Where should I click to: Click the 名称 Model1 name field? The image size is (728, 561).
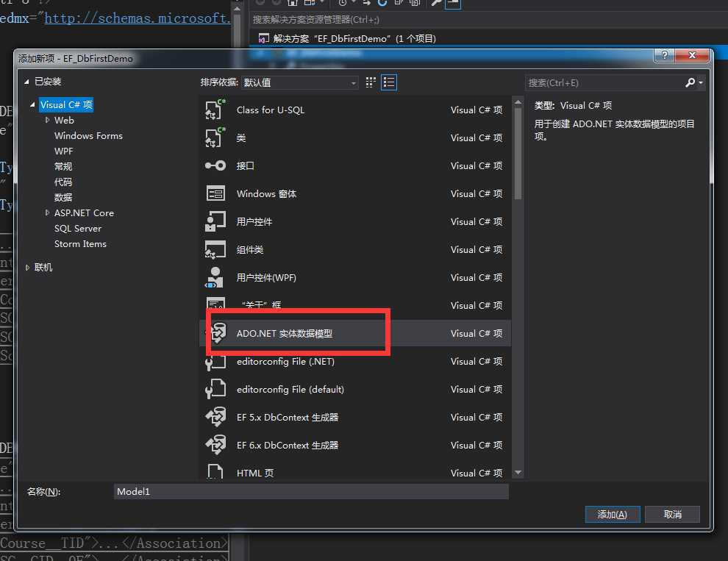[x=311, y=491]
